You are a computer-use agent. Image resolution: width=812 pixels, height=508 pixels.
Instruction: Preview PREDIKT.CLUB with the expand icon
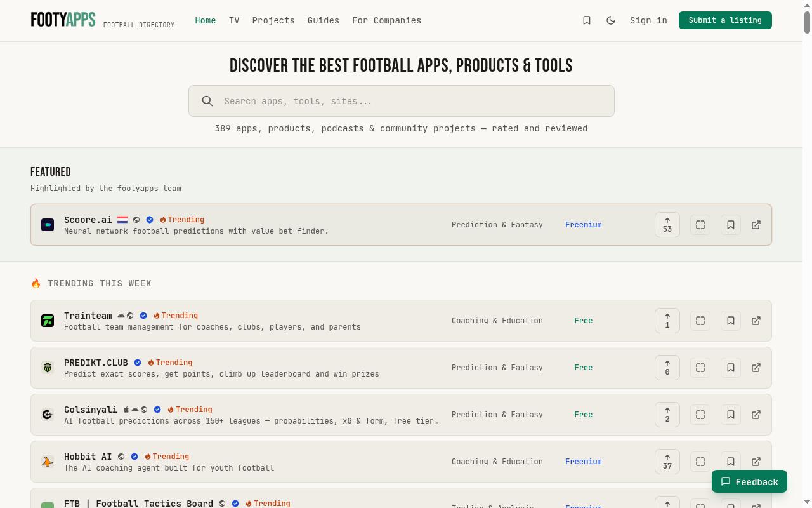(700, 368)
